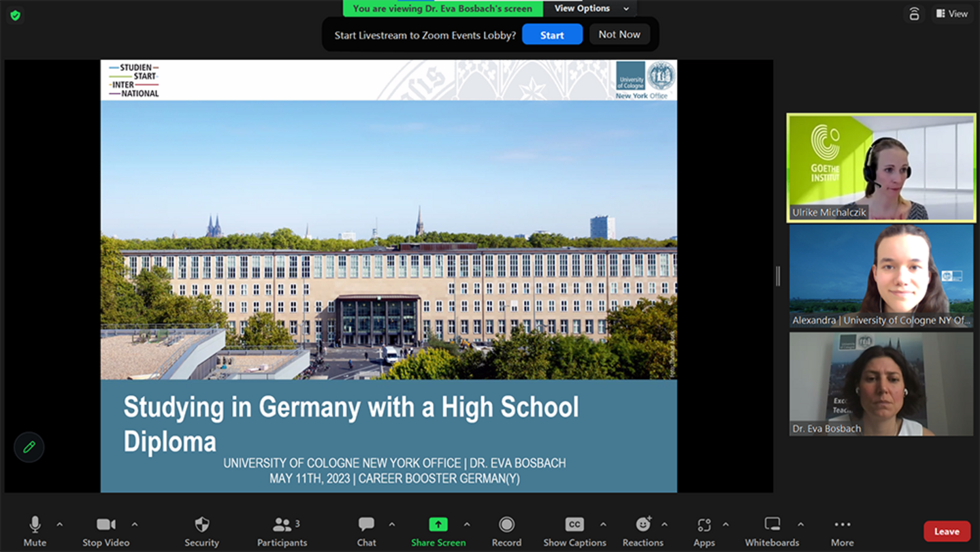This screenshot has width=980, height=552.
Task: Select Alexandra University of Cologne video thumbnail
Action: tap(881, 276)
